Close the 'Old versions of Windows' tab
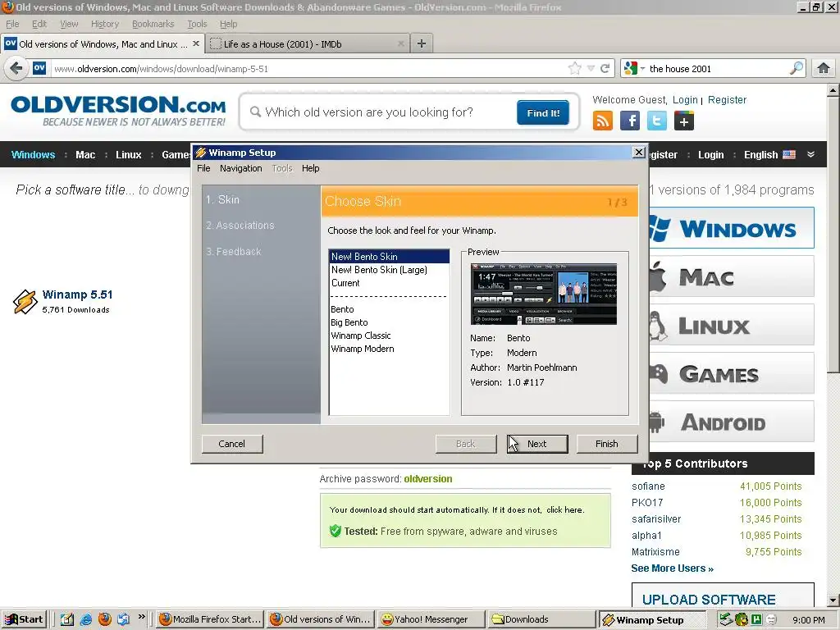This screenshot has height=630, width=840. coord(196,43)
